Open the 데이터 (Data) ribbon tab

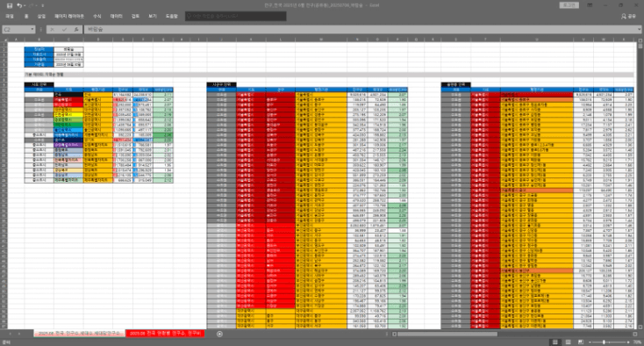116,17
